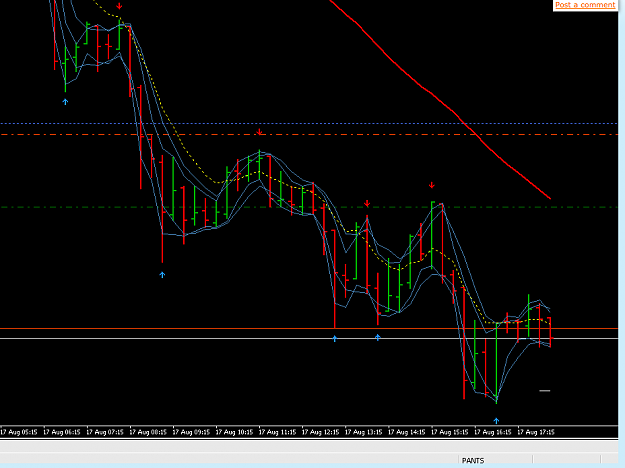Click the PANTS status bar entry

click(x=473, y=460)
